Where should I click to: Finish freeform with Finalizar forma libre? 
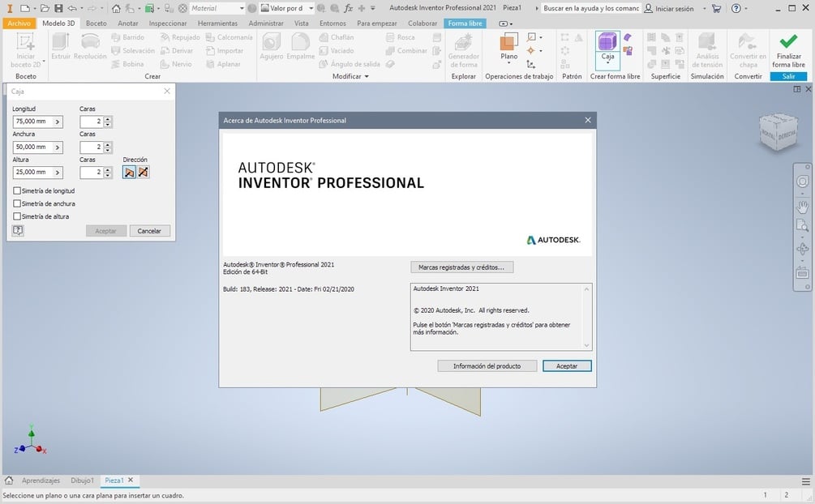[788, 50]
